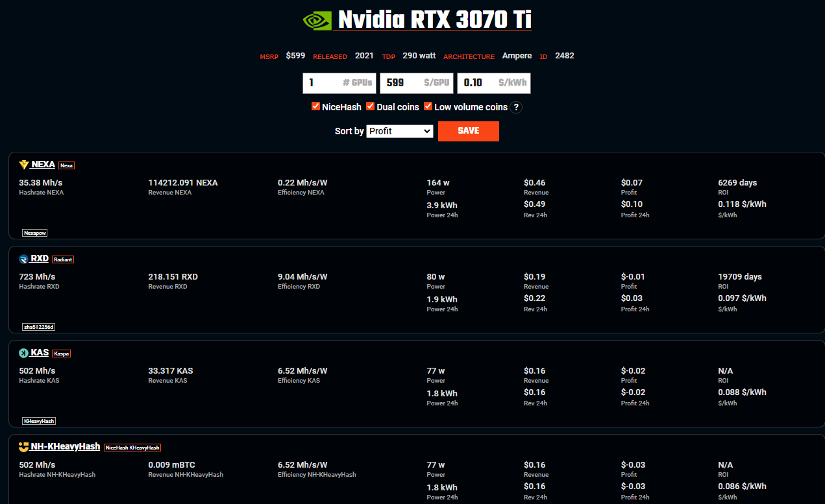This screenshot has width=825, height=504.
Task: Open the low volume coins help icon
Action: 516,107
